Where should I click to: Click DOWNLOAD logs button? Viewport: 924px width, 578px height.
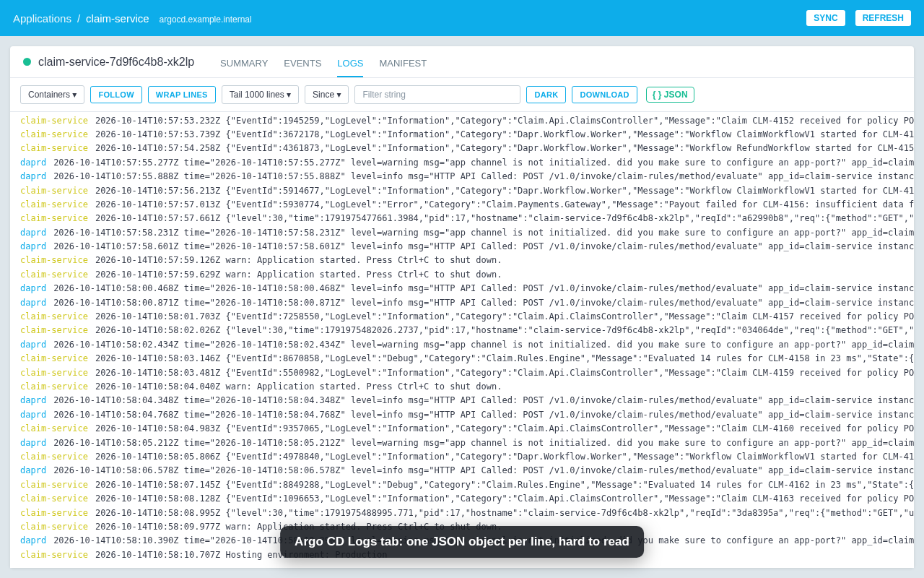(604, 95)
